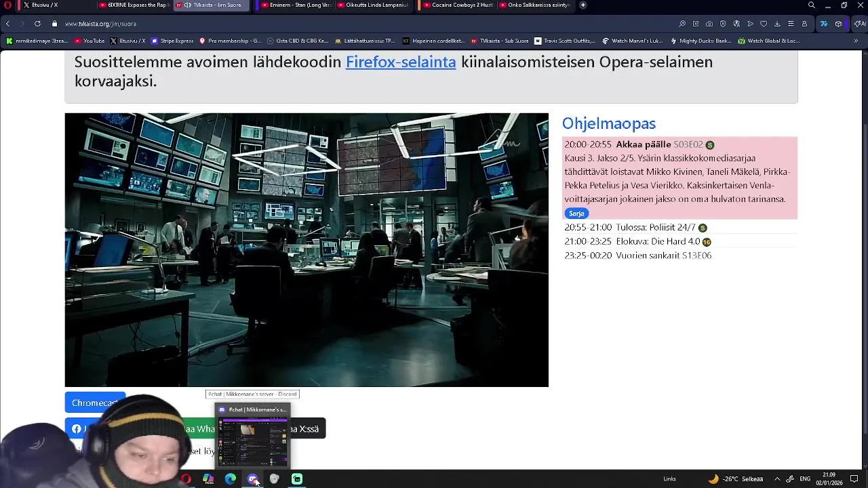The image size is (868, 488).
Task: Open the green Streamlabs taskbar icon
Action: point(297,479)
